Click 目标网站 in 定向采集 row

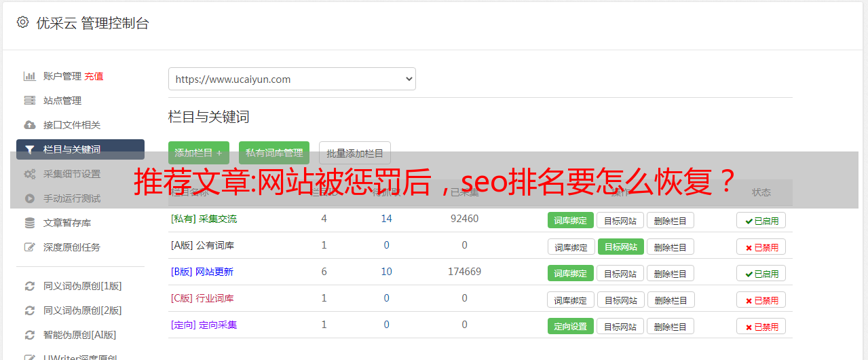coord(620,326)
